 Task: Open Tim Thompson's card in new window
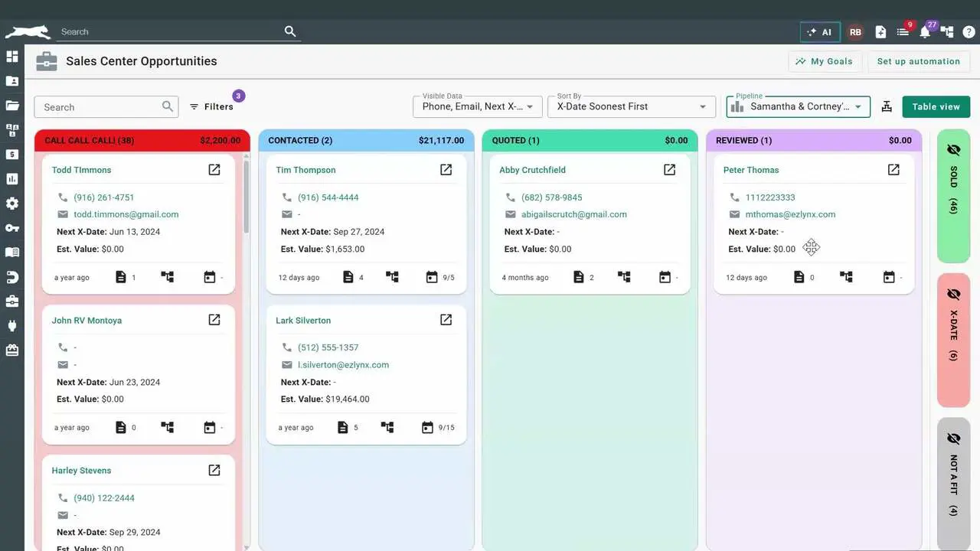coord(446,170)
